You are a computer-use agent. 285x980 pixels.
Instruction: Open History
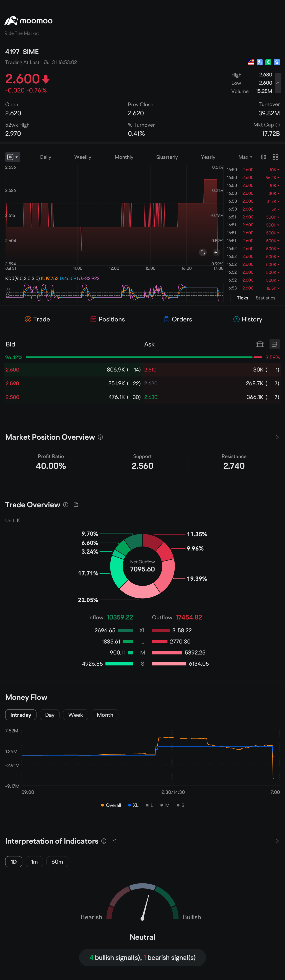click(248, 319)
